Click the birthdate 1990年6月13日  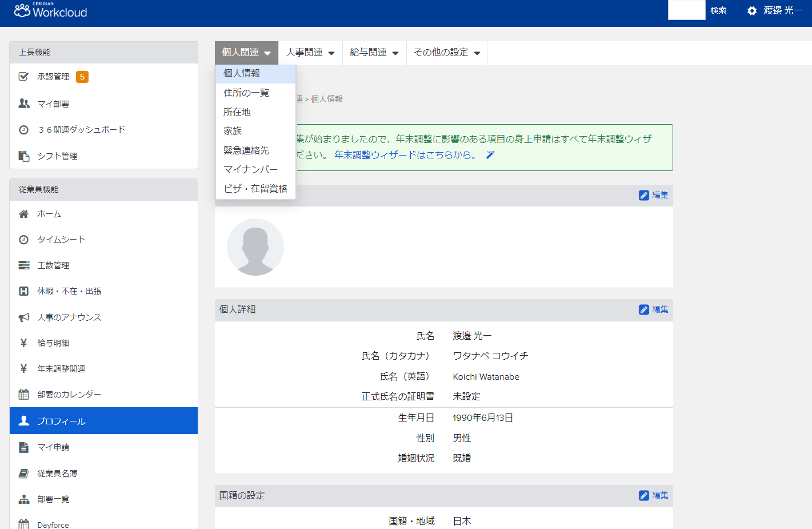(x=483, y=418)
